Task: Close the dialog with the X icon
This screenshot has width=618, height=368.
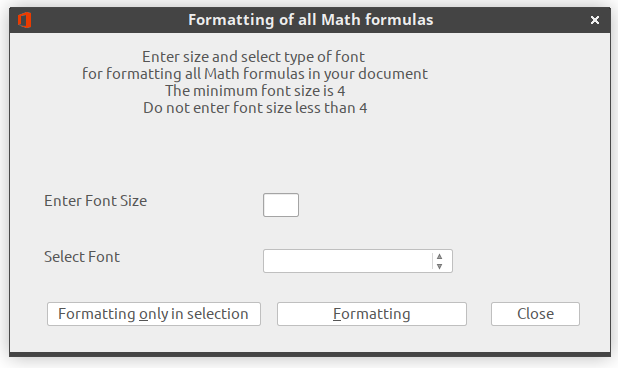Action: click(595, 20)
